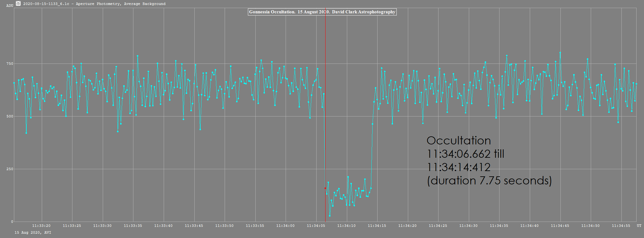This screenshot has width=644, height=238.
Task: Select the 11:34:05 tick on the time axis
Action: [316, 226]
